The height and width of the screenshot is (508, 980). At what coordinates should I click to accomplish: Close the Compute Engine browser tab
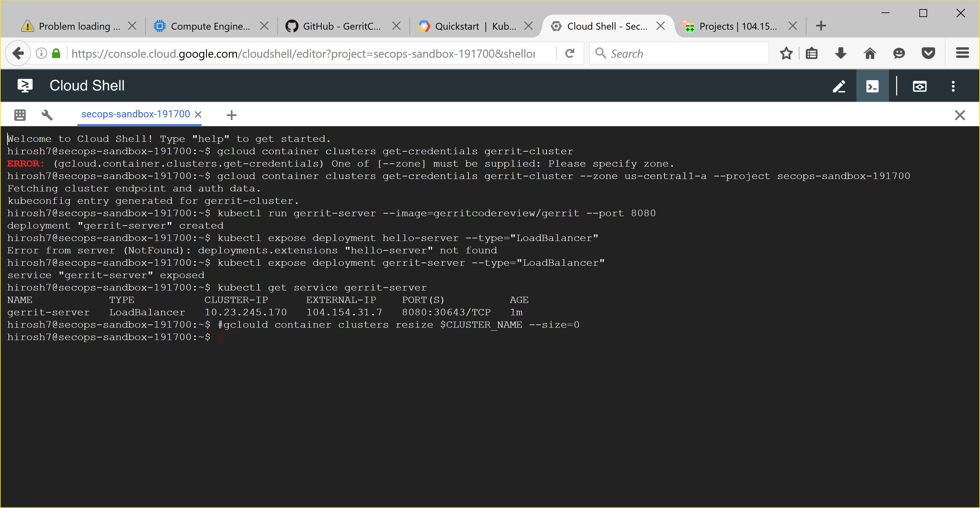point(264,26)
